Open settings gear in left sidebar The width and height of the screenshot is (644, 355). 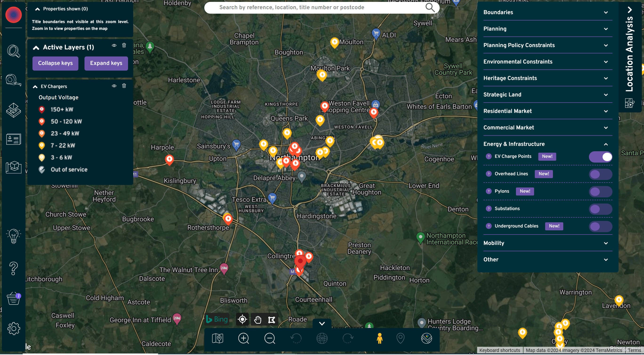pos(13,329)
